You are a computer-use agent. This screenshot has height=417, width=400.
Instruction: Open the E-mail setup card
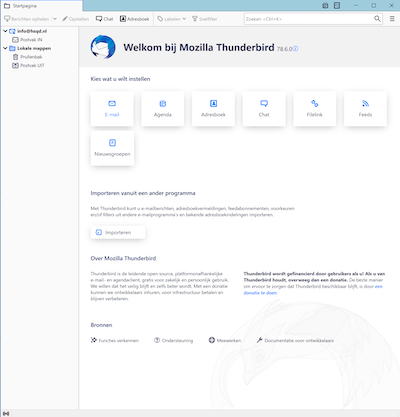[x=112, y=109]
